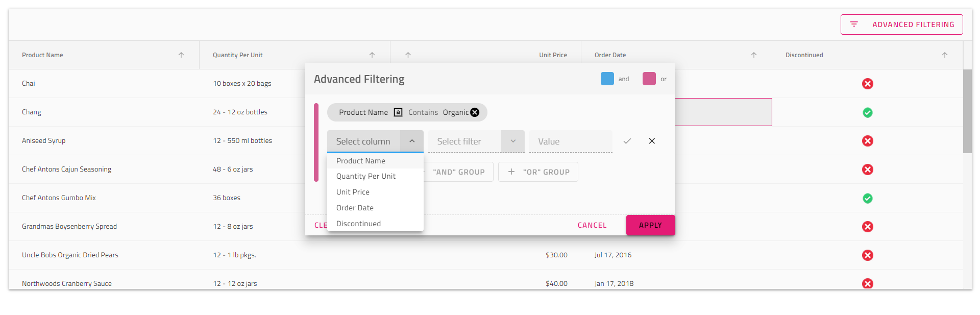Remove the Organic filter chip
Image resolution: width=980 pixels, height=315 pixels.
click(x=475, y=112)
